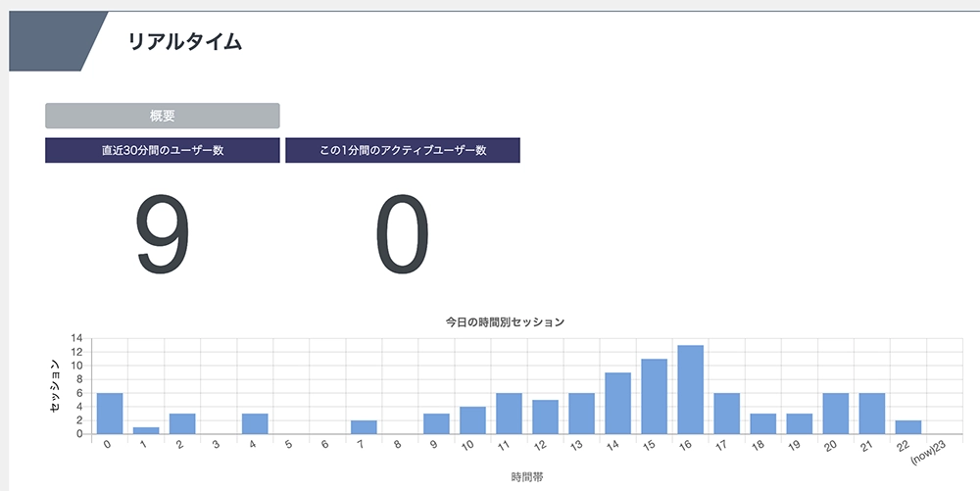Click the bar for hour 15

[654, 396]
